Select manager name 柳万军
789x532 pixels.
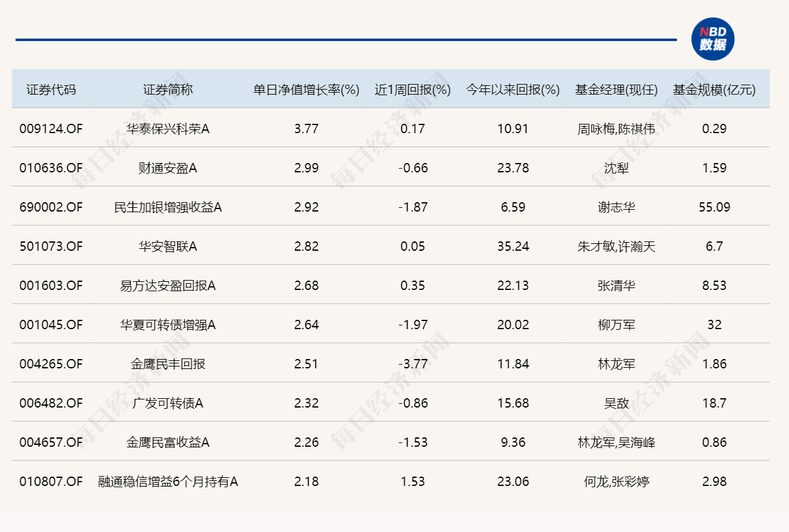(x=616, y=325)
